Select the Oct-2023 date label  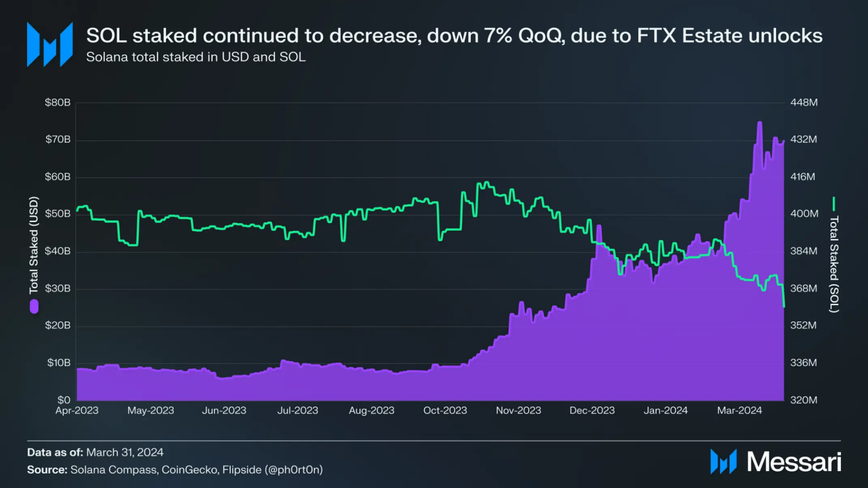click(445, 411)
